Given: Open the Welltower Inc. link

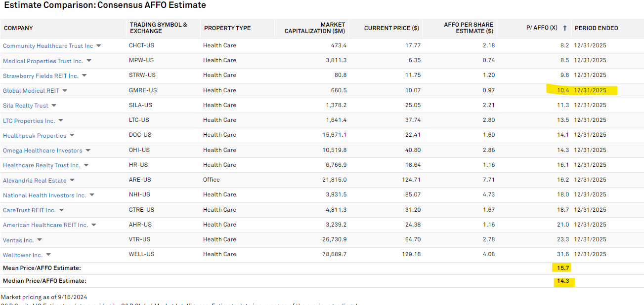Looking at the screenshot, I should tap(23, 255).
